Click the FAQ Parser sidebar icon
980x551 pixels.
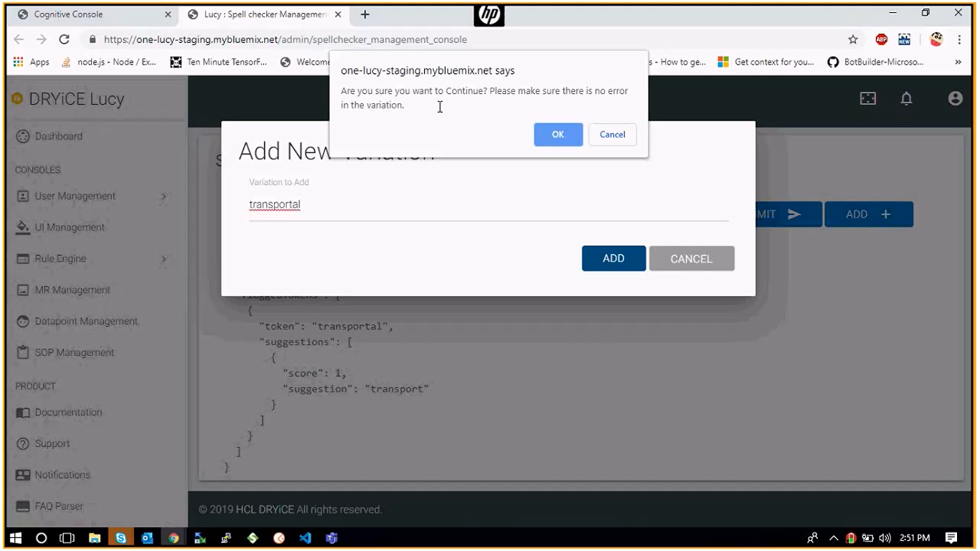tap(23, 506)
